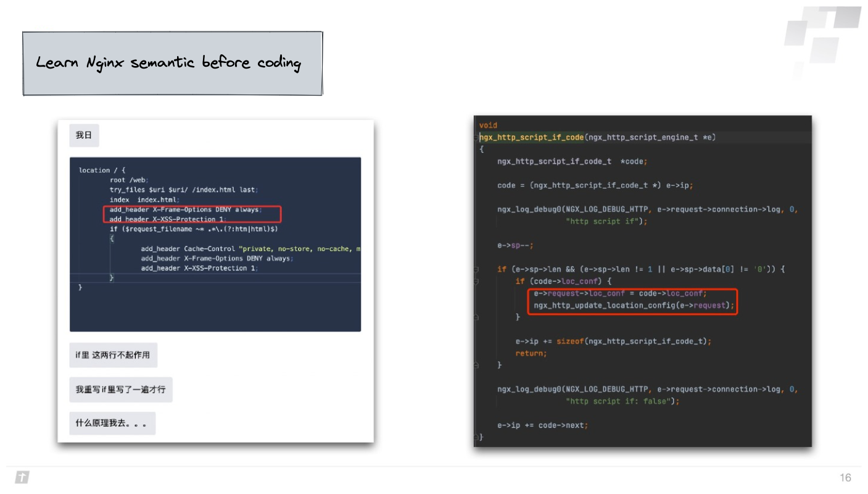Select chat bubble "if里 这两行不起作用"
Viewport: 868px width, 494px height.
[113, 355]
